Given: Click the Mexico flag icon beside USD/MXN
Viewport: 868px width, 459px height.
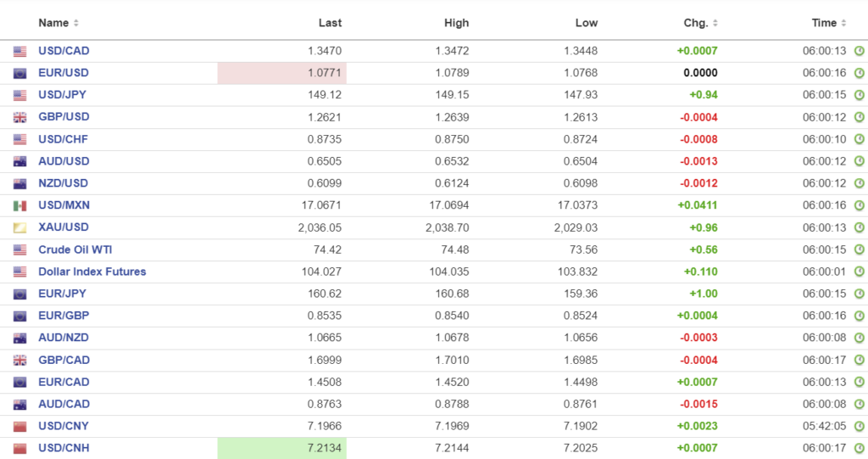Looking at the screenshot, I should point(20,205).
